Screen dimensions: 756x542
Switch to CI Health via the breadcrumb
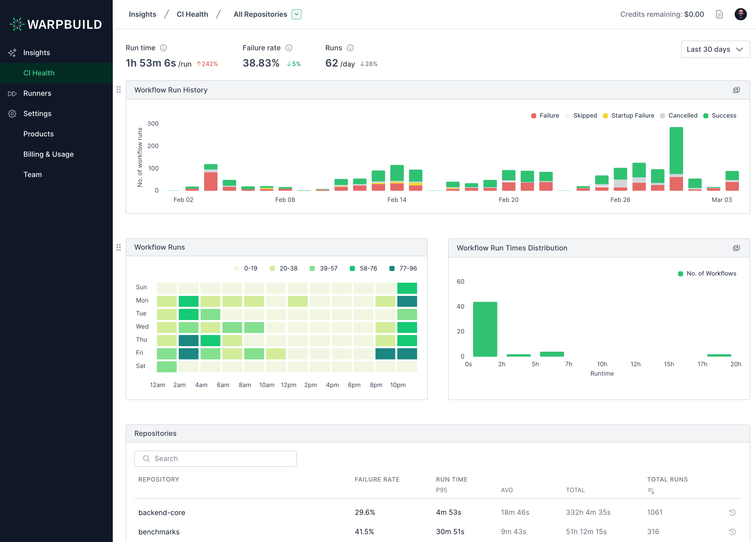(192, 14)
